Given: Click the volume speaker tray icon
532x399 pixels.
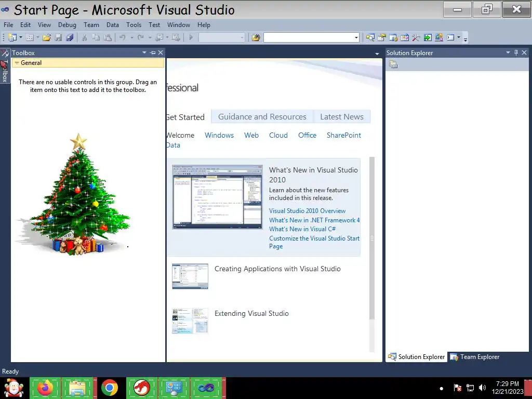Looking at the screenshot, I should coord(482,388).
